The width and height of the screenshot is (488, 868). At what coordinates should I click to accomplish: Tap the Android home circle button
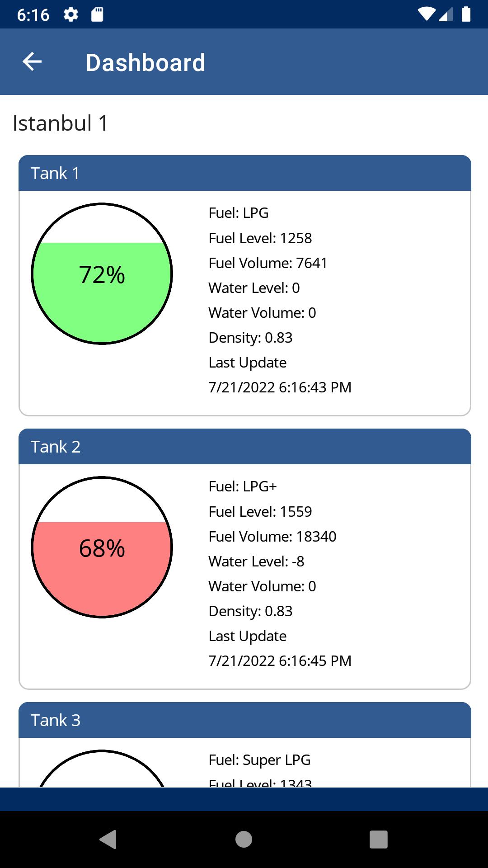[x=244, y=840]
